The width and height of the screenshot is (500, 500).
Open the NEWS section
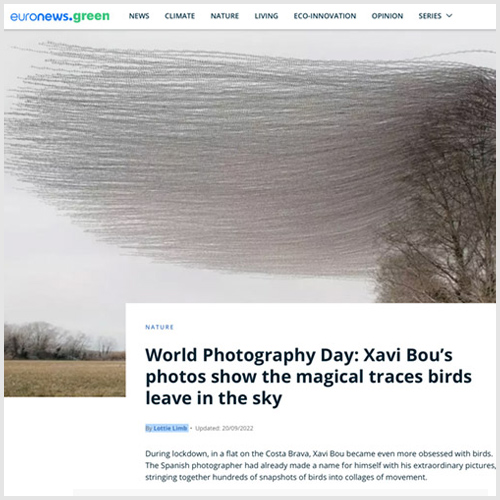tap(139, 16)
